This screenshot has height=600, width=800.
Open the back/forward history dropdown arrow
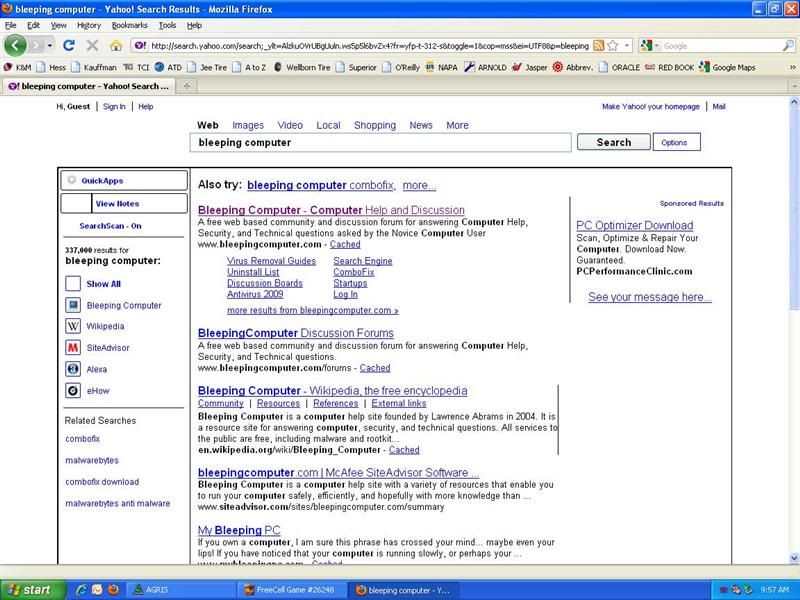point(49,46)
